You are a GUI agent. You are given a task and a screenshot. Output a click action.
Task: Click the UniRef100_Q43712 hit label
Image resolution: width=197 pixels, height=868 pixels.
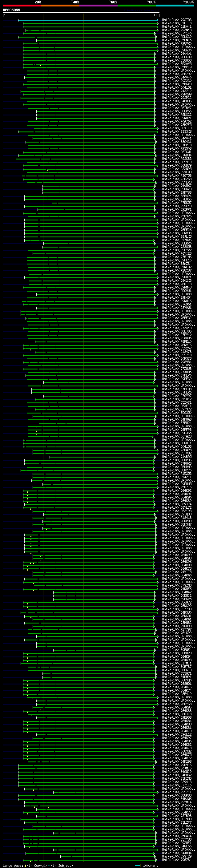(x=177, y=91)
